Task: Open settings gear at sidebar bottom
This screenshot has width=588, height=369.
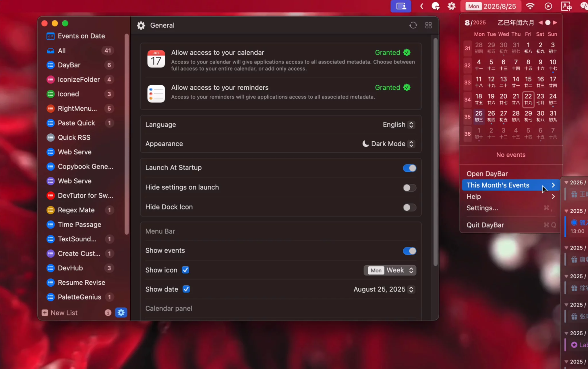Action: 121,312
